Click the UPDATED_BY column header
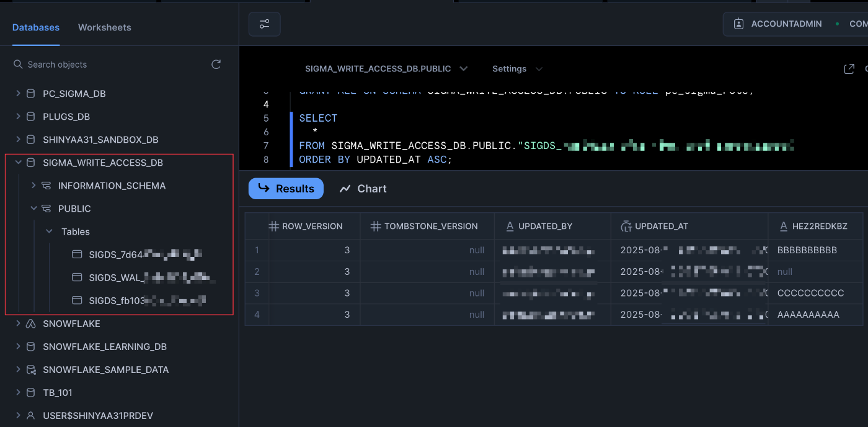 552,227
